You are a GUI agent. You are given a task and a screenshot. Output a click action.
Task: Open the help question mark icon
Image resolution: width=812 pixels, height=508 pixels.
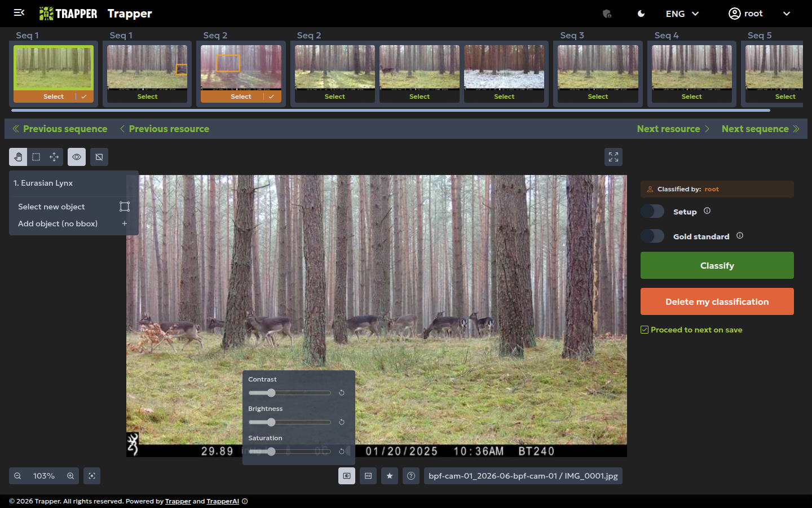tap(411, 476)
